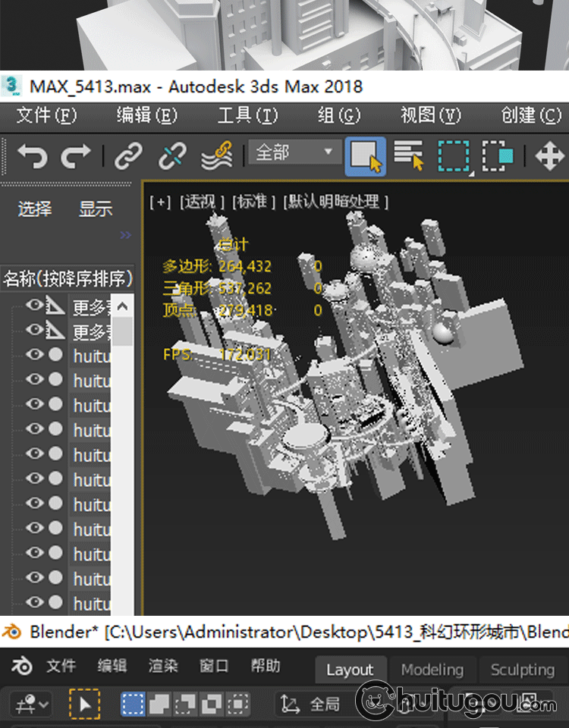
Task: Switch to the Modeling workspace tab in Blender
Action: (x=432, y=670)
